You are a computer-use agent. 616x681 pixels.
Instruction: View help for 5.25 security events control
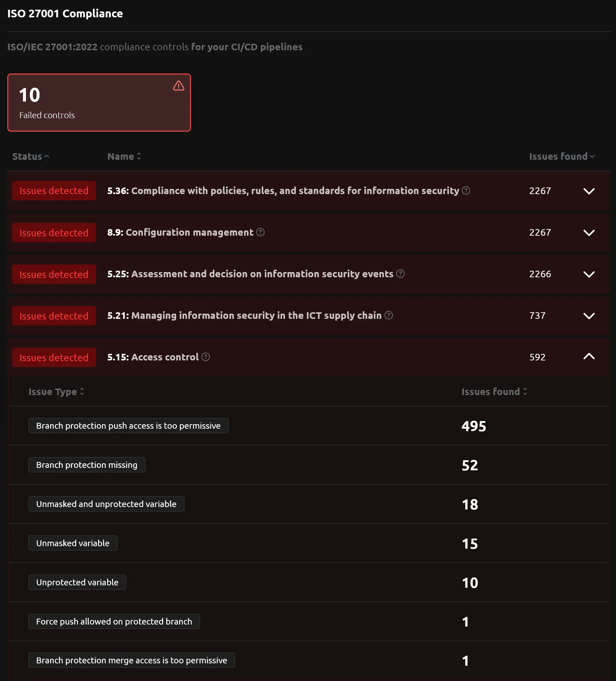[x=400, y=274]
